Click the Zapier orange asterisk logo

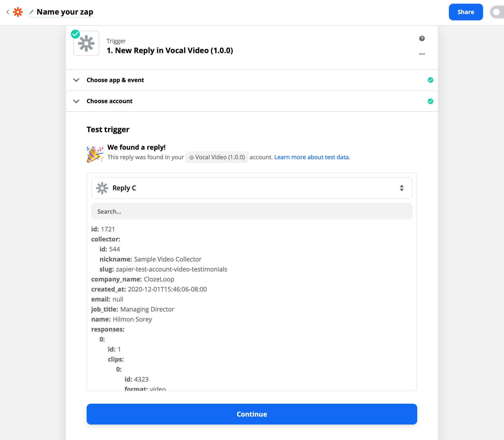click(18, 12)
